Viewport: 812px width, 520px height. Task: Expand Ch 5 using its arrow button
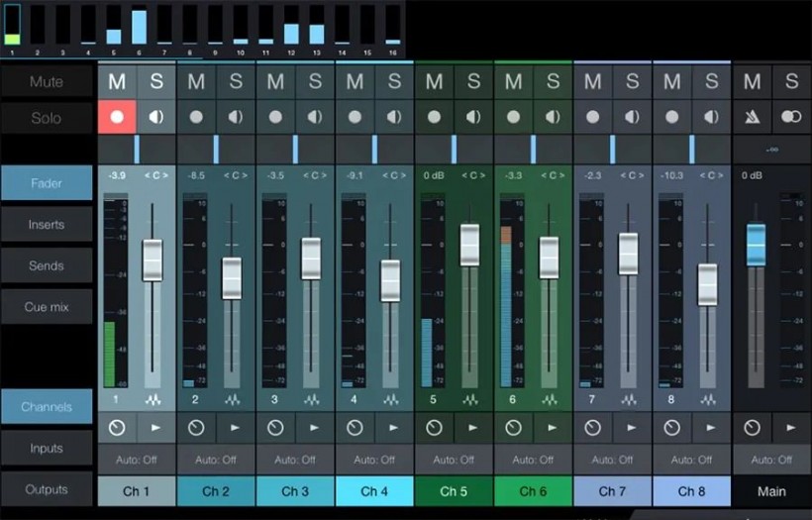pyautogui.click(x=473, y=428)
